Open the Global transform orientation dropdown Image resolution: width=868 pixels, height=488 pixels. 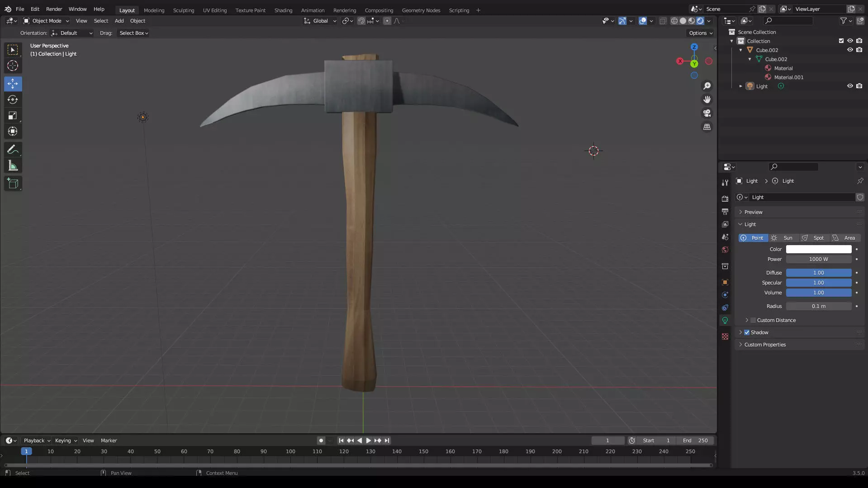(320, 21)
